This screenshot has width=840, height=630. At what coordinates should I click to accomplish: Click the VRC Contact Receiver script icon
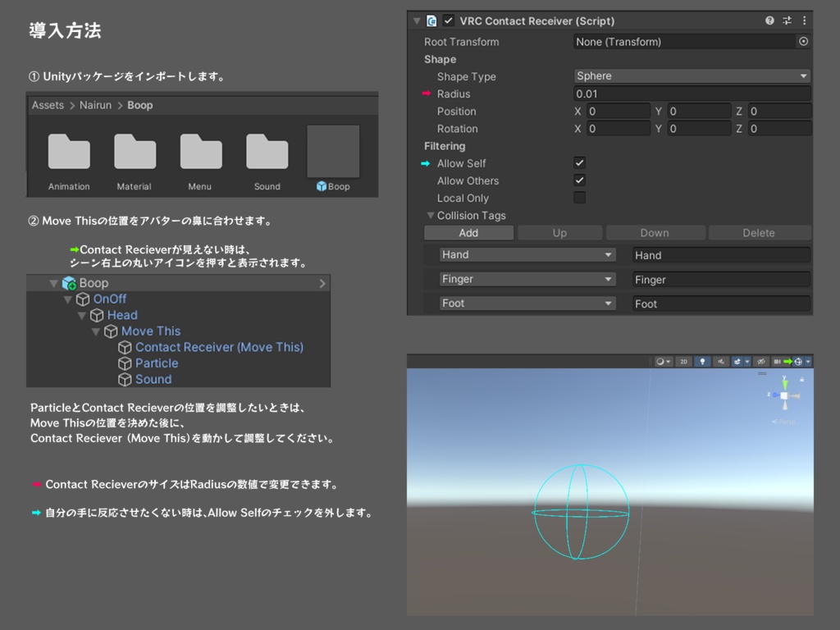pyautogui.click(x=431, y=21)
